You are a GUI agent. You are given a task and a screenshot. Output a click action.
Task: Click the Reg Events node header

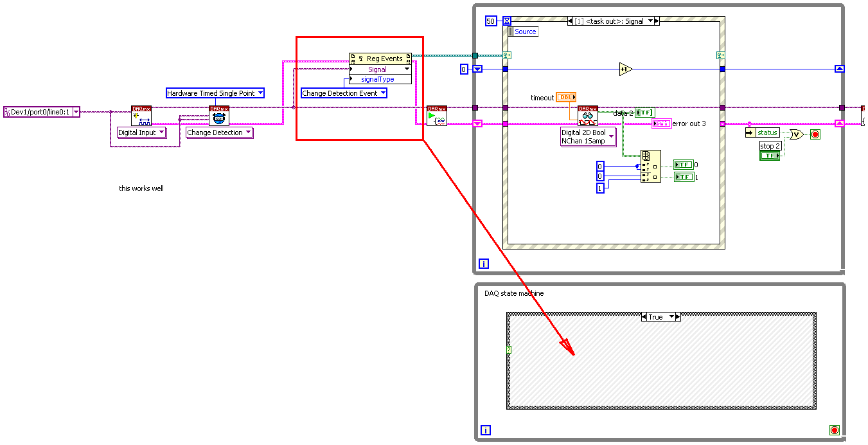(x=380, y=59)
